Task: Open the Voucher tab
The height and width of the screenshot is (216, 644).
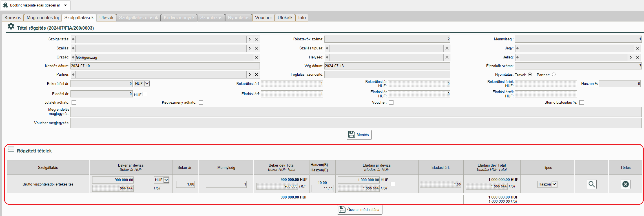Action: point(263,18)
